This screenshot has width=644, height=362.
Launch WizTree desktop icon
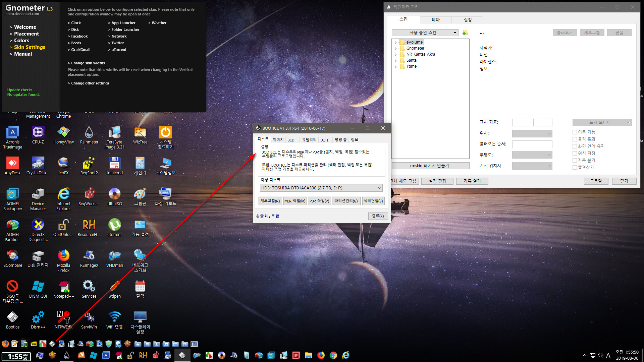(140, 135)
